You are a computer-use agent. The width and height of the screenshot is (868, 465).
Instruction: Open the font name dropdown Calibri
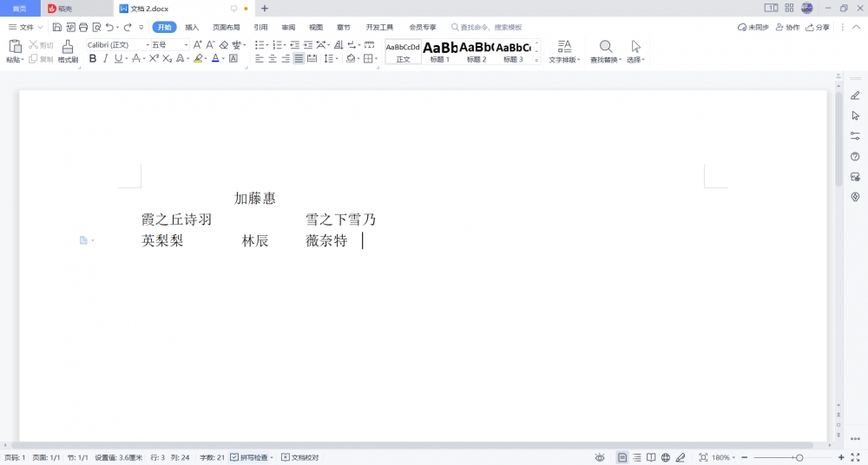point(148,45)
